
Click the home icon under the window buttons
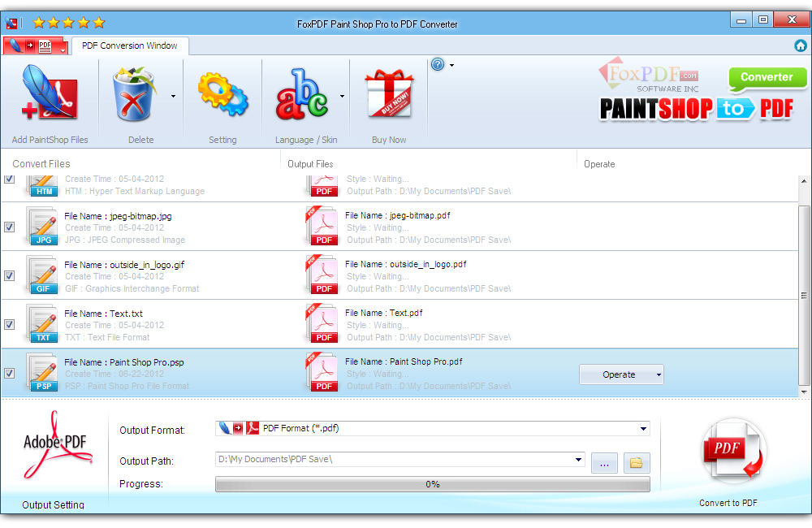801,45
